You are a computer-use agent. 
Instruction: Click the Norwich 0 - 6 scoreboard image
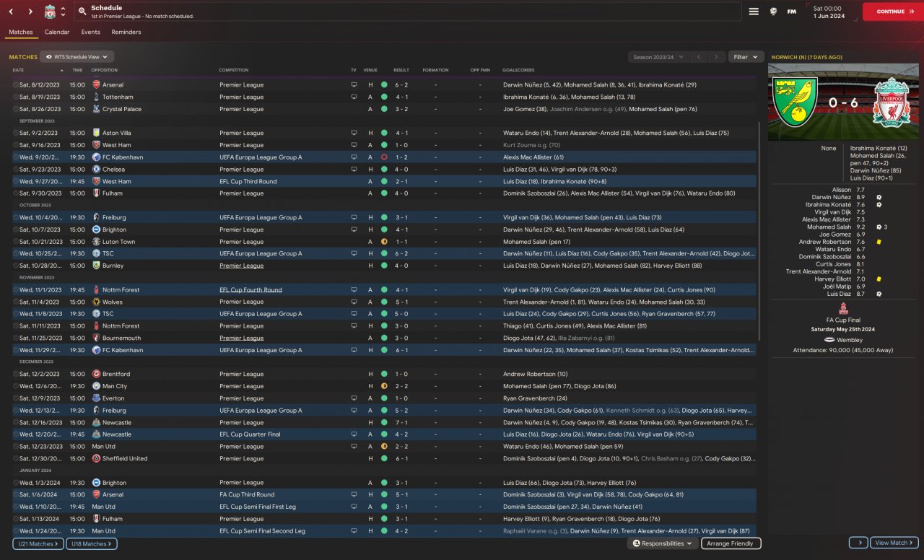click(x=842, y=102)
